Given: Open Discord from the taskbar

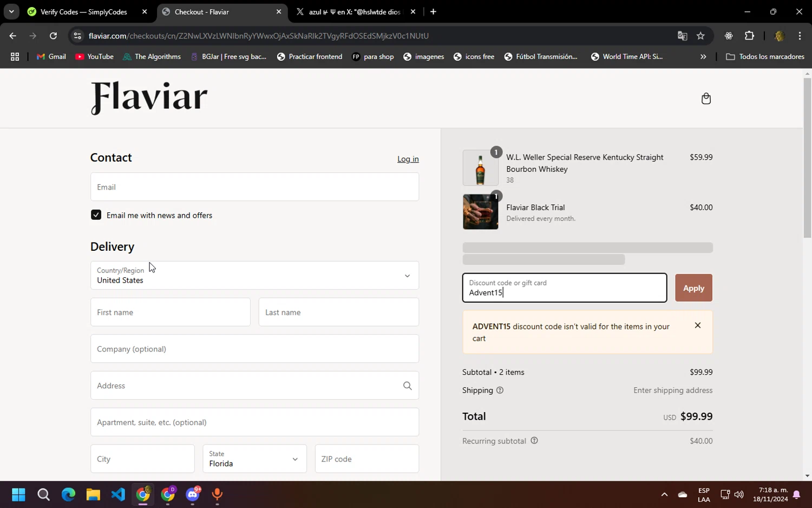Looking at the screenshot, I should click(x=193, y=494).
